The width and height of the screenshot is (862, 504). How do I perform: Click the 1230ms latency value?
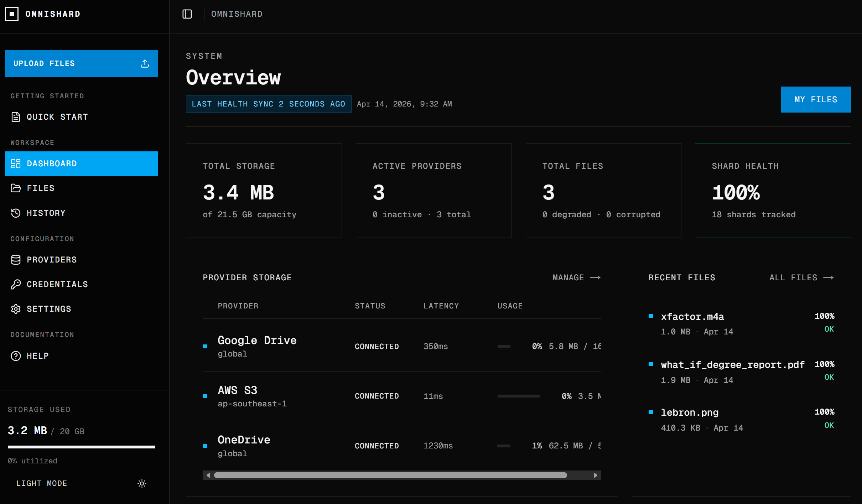click(438, 446)
